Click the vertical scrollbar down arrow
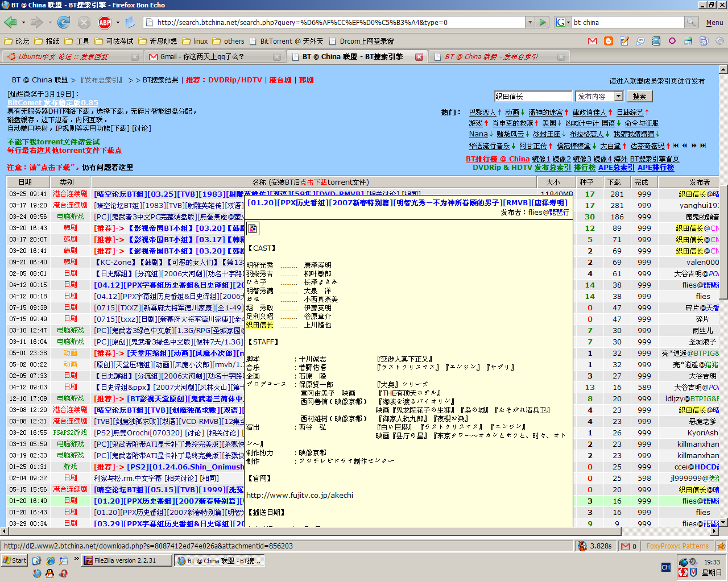This screenshot has width=728, height=582. click(x=723, y=522)
